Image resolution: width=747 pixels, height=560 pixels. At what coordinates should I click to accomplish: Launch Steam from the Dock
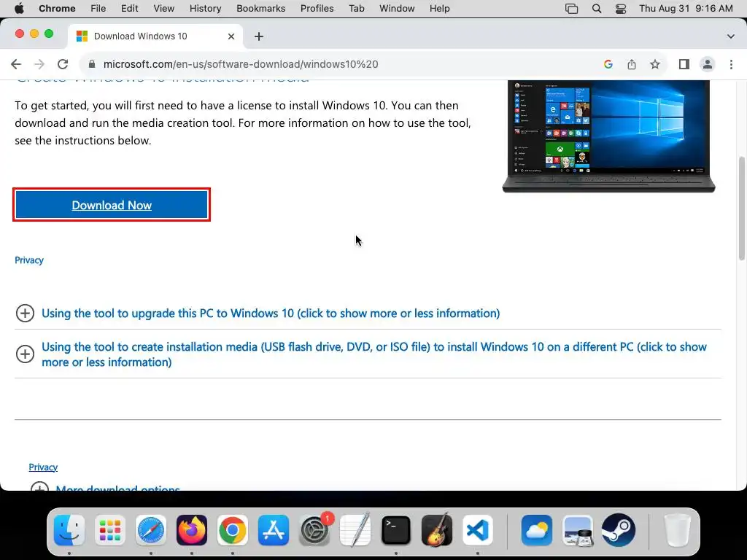619,530
